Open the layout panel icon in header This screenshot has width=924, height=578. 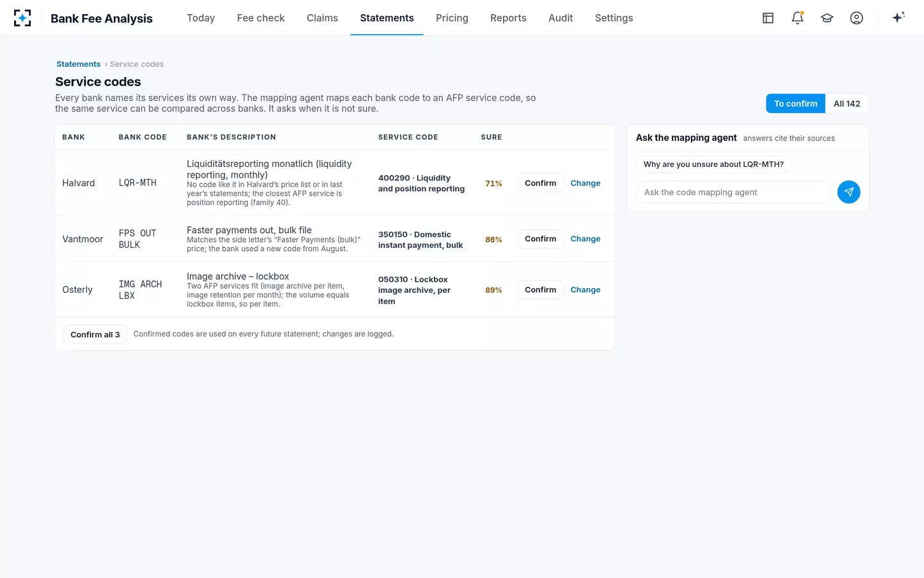[x=768, y=18]
